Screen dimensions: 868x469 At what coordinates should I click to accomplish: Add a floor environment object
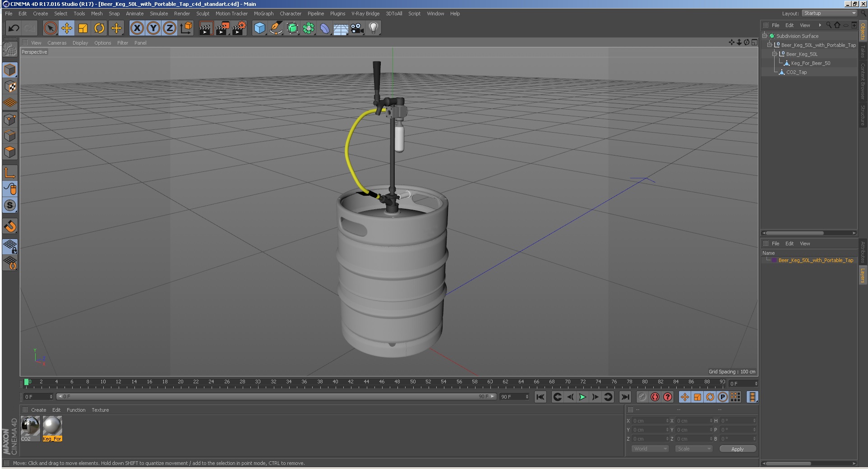click(341, 28)
